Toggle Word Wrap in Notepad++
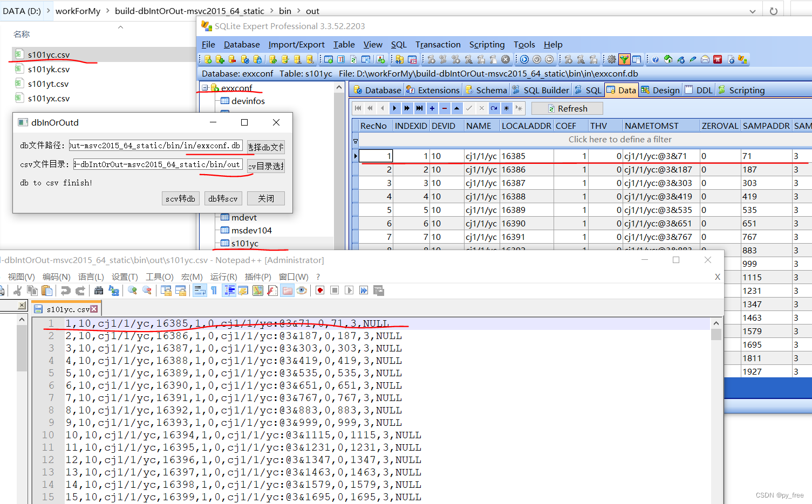This screenshot has width=812, height=504. tap(200, 291)
